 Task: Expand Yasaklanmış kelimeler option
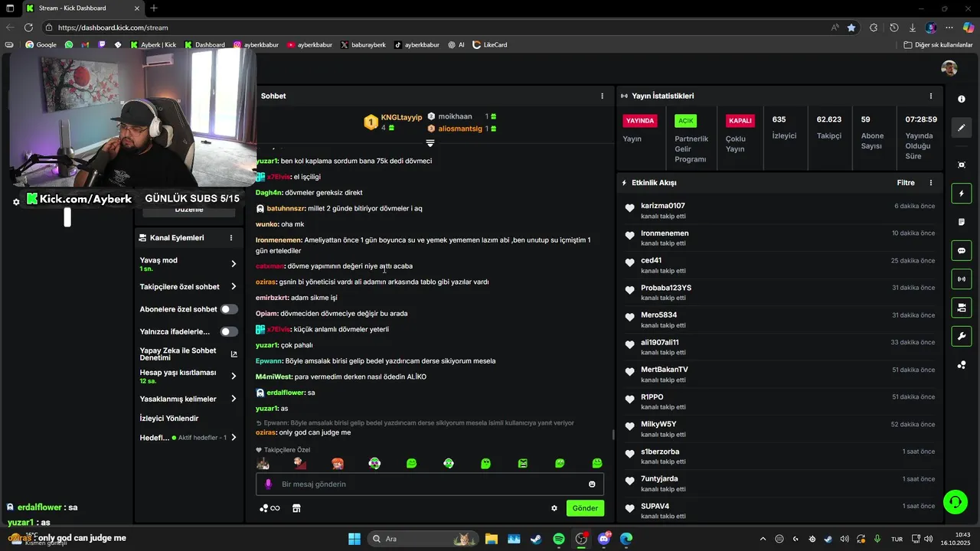point(234,399)
